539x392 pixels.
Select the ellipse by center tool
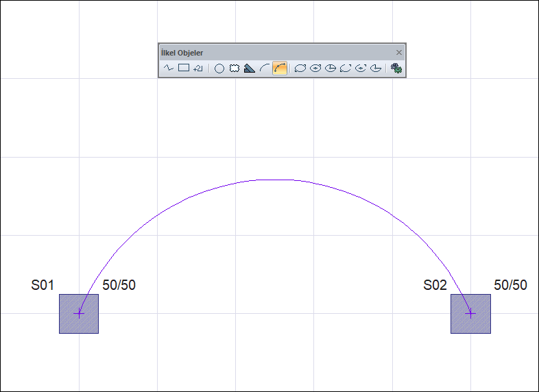[x=315, y=68]
